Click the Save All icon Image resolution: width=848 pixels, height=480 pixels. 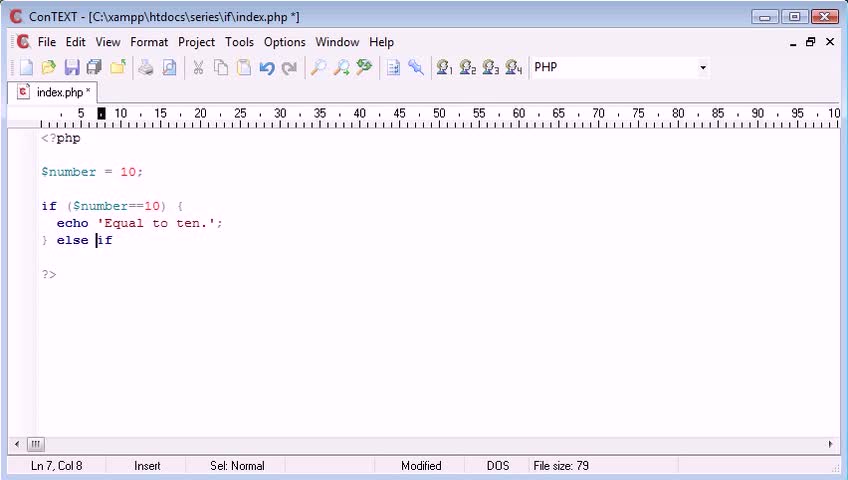[94, 68]
